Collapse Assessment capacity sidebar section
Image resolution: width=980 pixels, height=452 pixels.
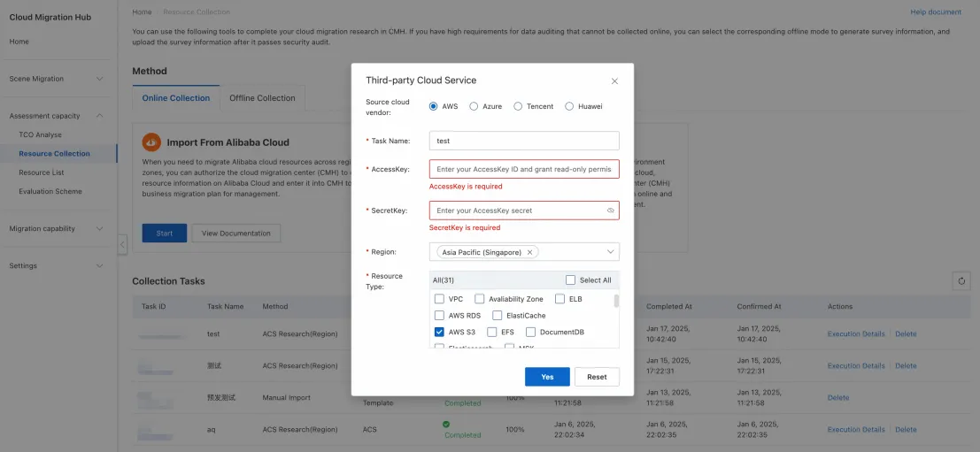coord(99,116)
